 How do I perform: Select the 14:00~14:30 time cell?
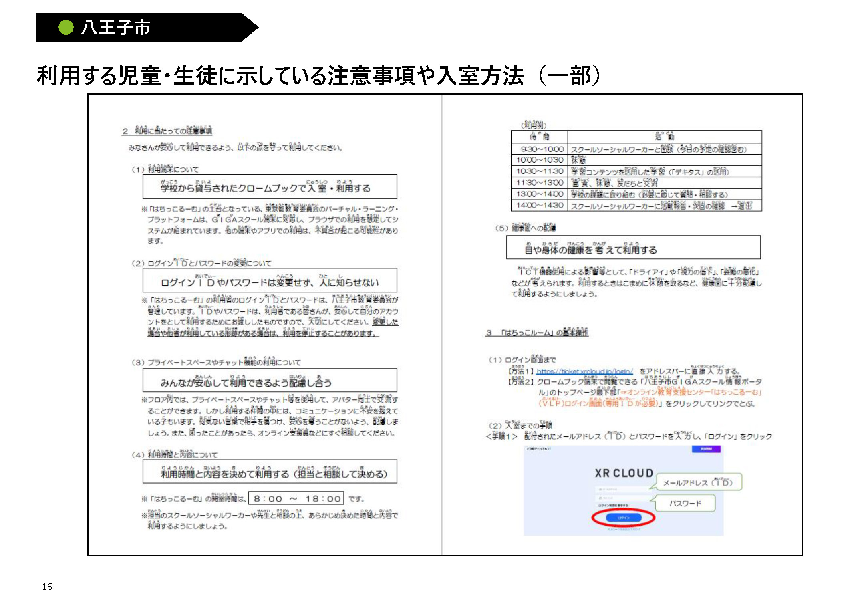(539, 205)
